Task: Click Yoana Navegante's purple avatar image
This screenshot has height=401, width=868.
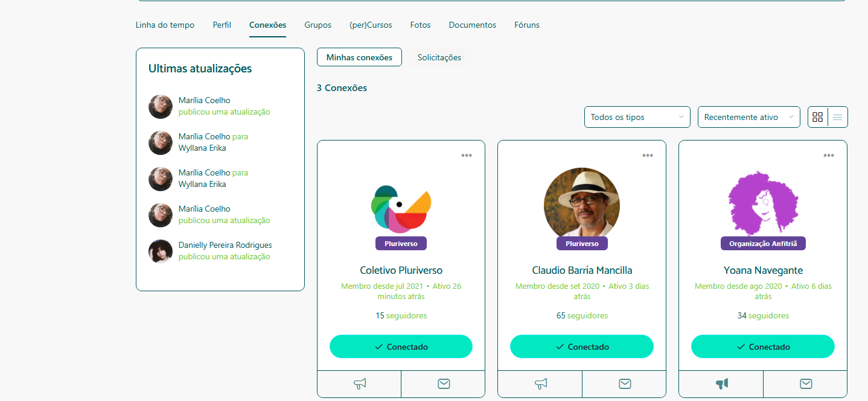Action: coord(763,203)
